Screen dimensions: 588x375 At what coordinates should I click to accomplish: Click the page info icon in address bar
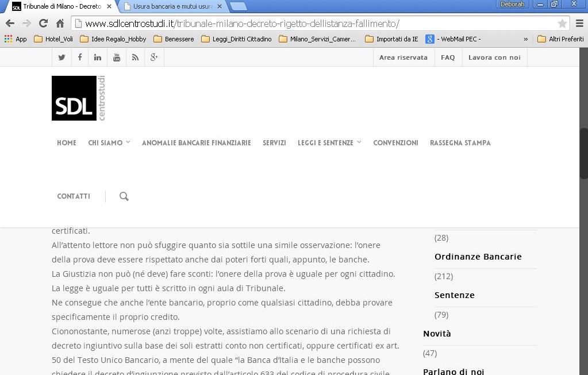coord(78,24)
